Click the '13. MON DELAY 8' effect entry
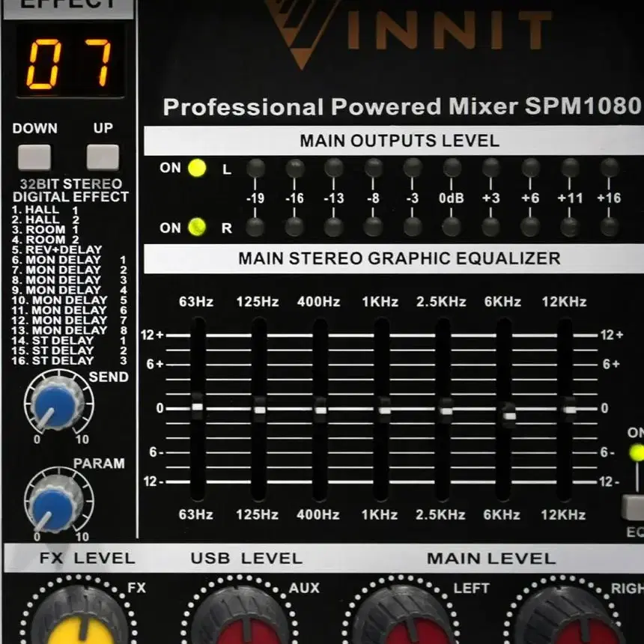 pyautogui.click(x=69, y=331)
